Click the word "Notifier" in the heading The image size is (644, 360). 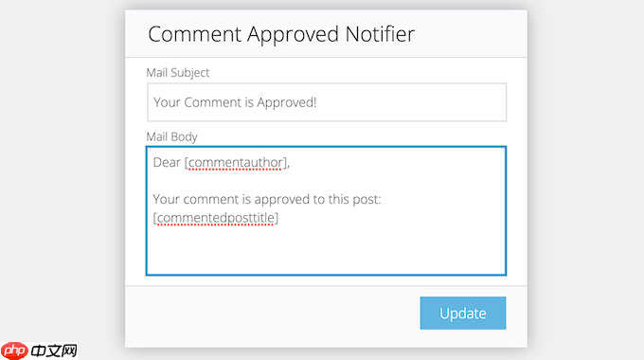pos(380,34)
